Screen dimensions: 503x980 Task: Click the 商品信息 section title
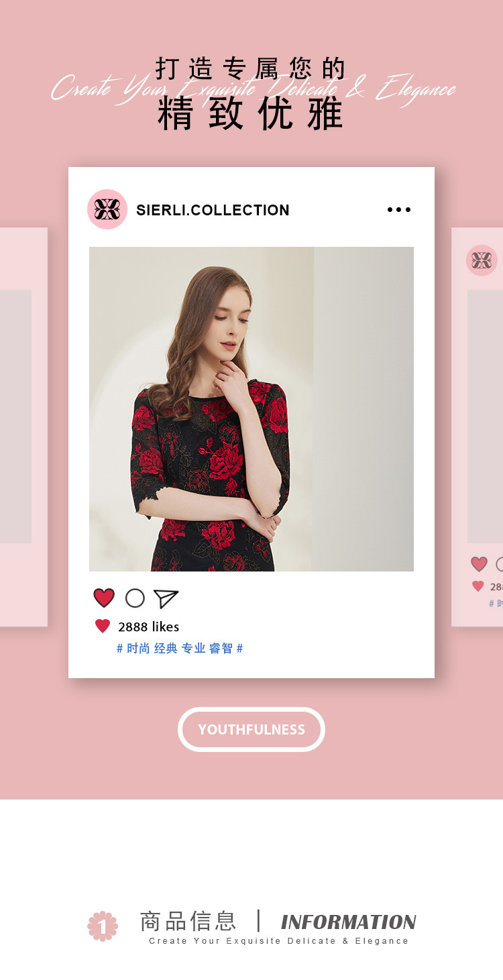pos(188,921)
